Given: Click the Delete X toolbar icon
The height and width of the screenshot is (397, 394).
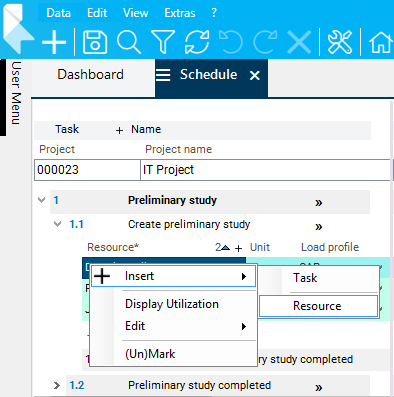Looking at the screenshot, I should click(x=299, y=42).
